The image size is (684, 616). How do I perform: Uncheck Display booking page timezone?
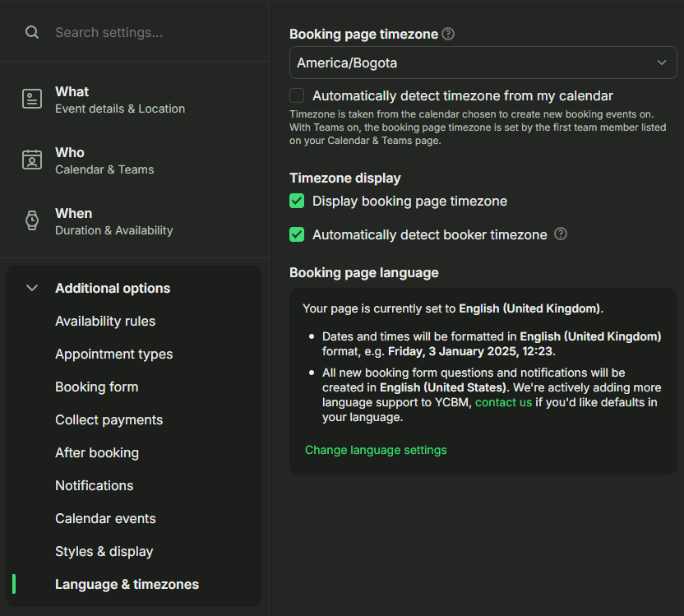coord(297,201)
